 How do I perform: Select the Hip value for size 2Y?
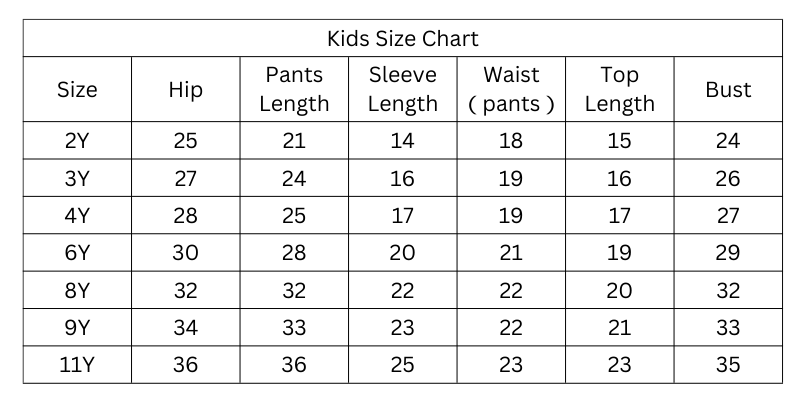pos(186,141)
